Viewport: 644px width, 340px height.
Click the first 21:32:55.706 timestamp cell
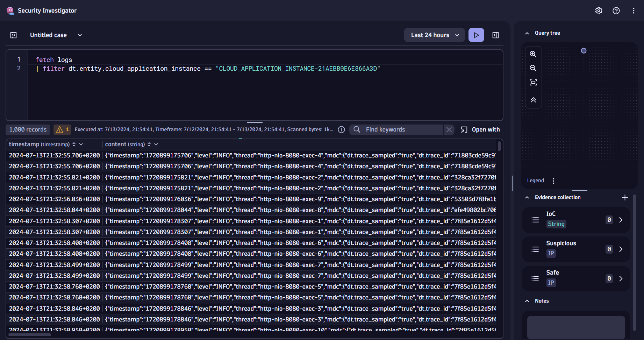pos(55,156)
